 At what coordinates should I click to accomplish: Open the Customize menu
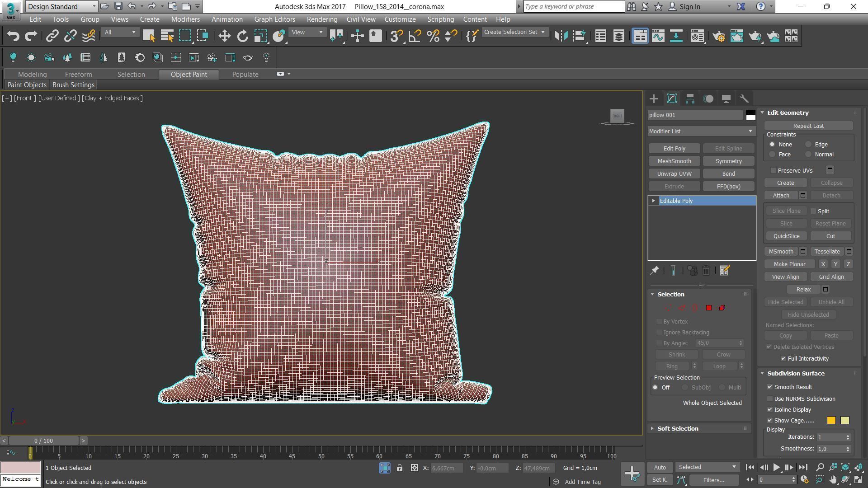tap(400, 19)
